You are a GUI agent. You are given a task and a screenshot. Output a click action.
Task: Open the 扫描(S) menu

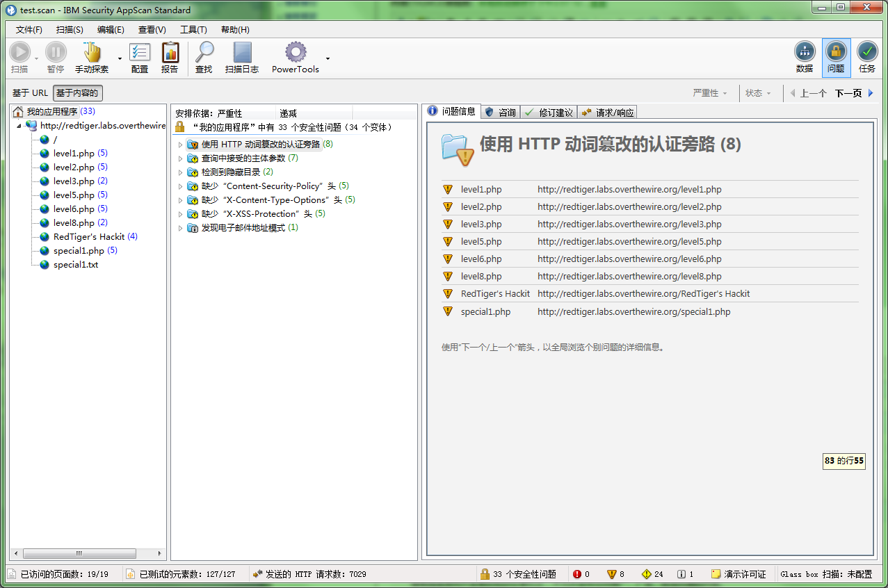[x=70, y=30]
